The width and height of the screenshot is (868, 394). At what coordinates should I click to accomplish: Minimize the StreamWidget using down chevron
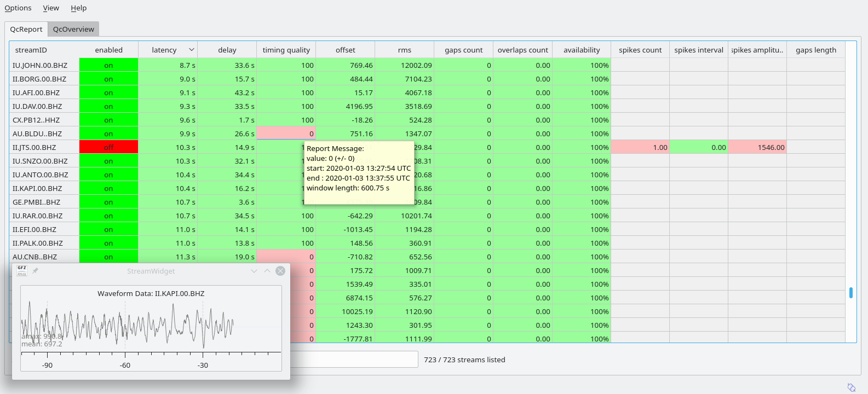[x=254, y=271]
